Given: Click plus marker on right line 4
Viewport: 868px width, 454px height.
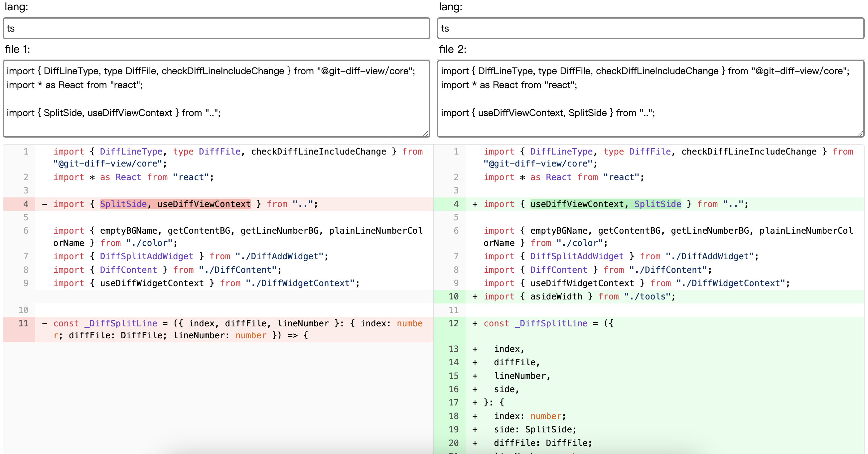Looking at the screenshot, I should 475,204.
